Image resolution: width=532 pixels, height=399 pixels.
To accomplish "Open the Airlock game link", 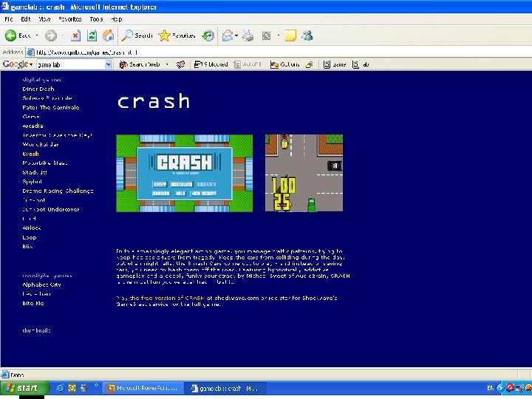I will (31, 228).
